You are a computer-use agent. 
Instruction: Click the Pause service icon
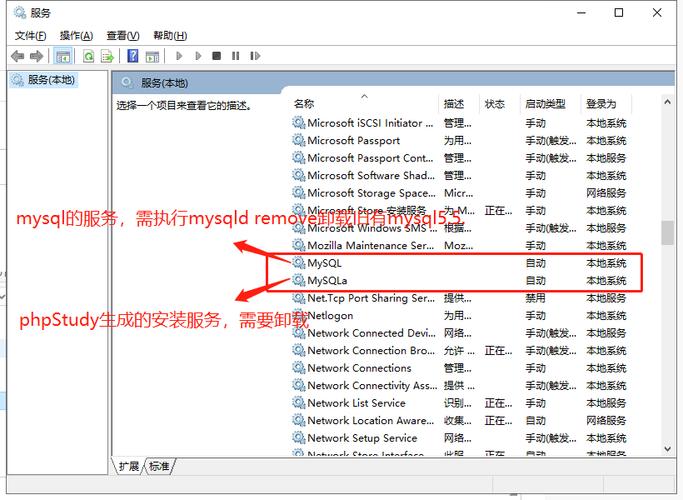click(236, 56)
